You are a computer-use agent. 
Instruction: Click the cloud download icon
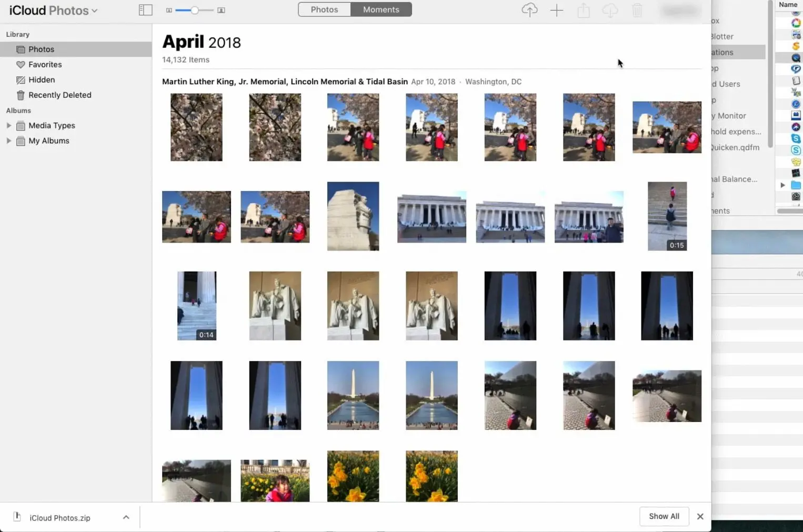tap(610, 10)
